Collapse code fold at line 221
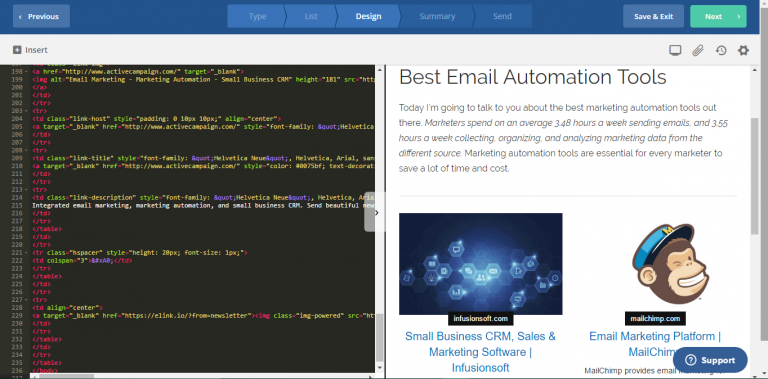The height and width of the screenshot is (379, 768). (26, 253)
